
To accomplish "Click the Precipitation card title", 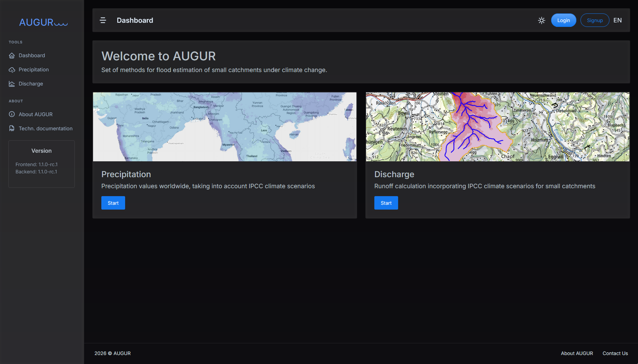I will (126, 174).
